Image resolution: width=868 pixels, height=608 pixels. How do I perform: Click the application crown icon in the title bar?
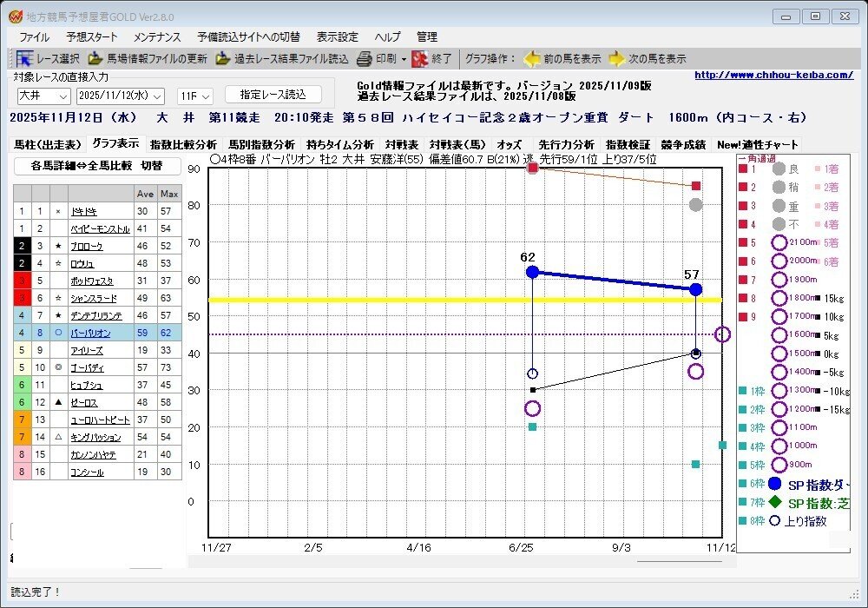[x=14, y=16]
